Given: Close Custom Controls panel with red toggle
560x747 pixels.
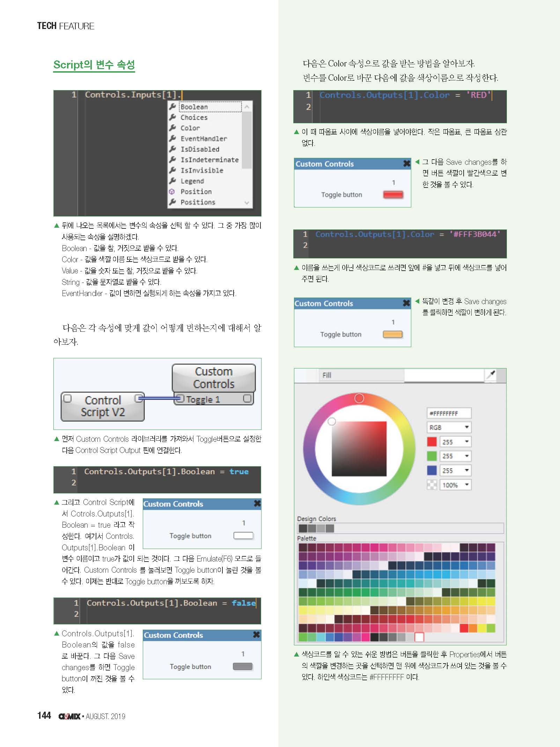Looking at the screenshot, I should (x=407, y=163).
